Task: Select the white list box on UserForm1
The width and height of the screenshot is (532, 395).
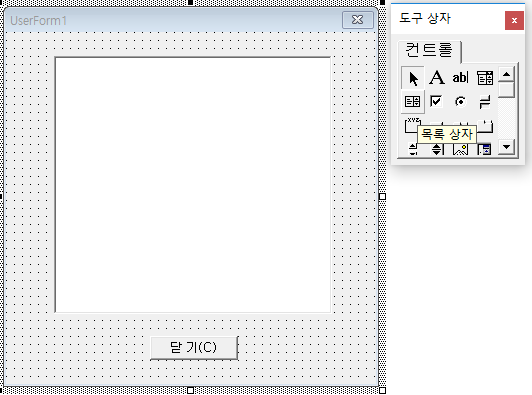Action: [193, 185]
